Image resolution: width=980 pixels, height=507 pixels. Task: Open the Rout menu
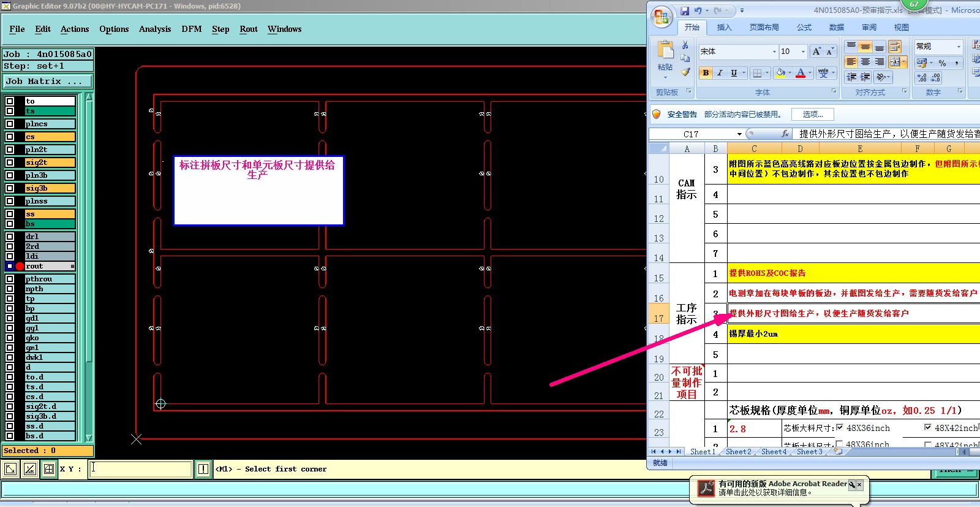[x=249, y=29]
